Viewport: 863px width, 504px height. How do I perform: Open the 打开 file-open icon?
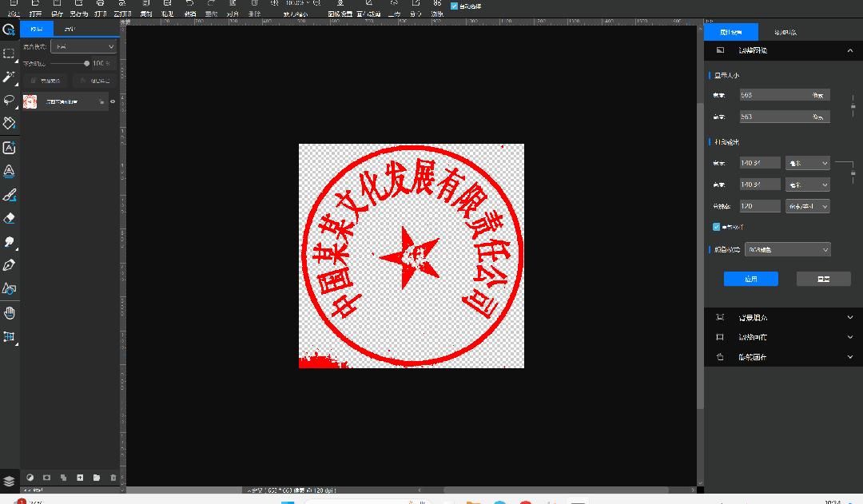coord(34,6)
